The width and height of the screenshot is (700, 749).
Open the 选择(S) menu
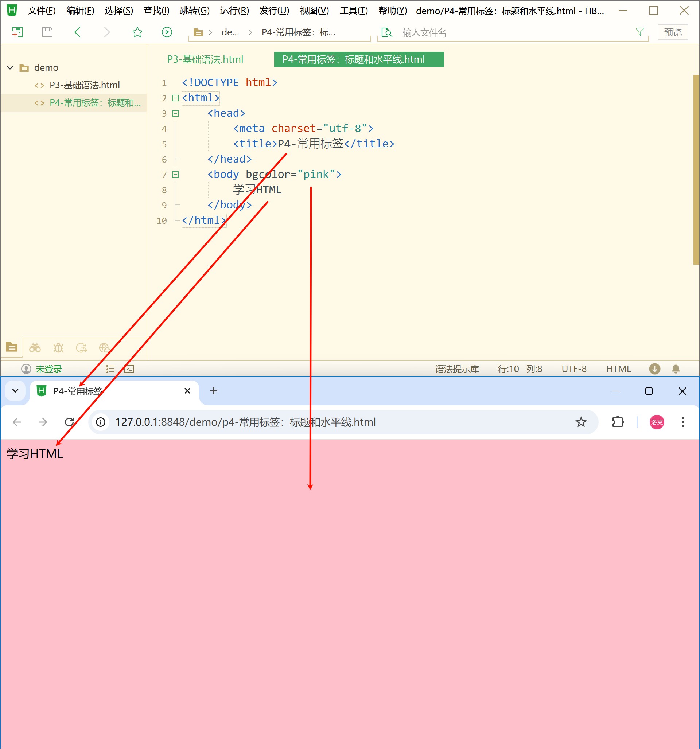click(119, 11)
